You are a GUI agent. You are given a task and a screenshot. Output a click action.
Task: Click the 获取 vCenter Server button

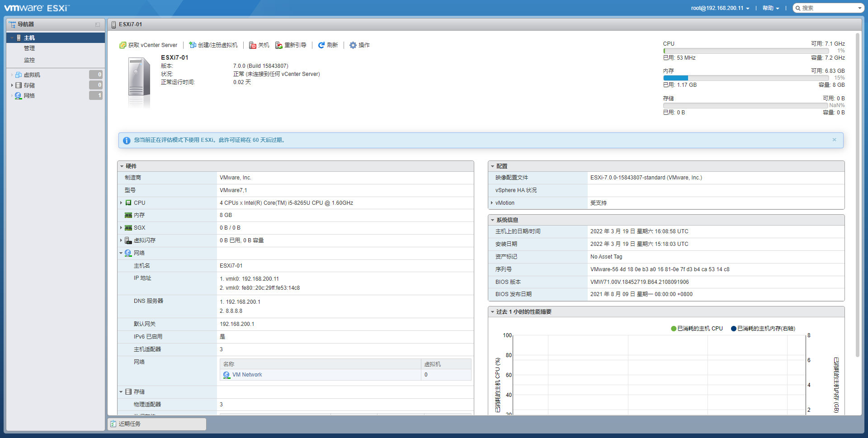click(149, 45)
